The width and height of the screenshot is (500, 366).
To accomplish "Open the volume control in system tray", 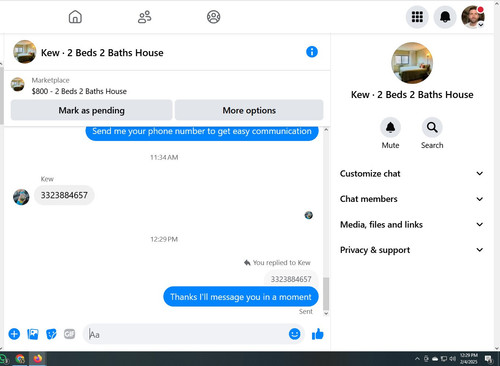I will (x=452, y=359).
